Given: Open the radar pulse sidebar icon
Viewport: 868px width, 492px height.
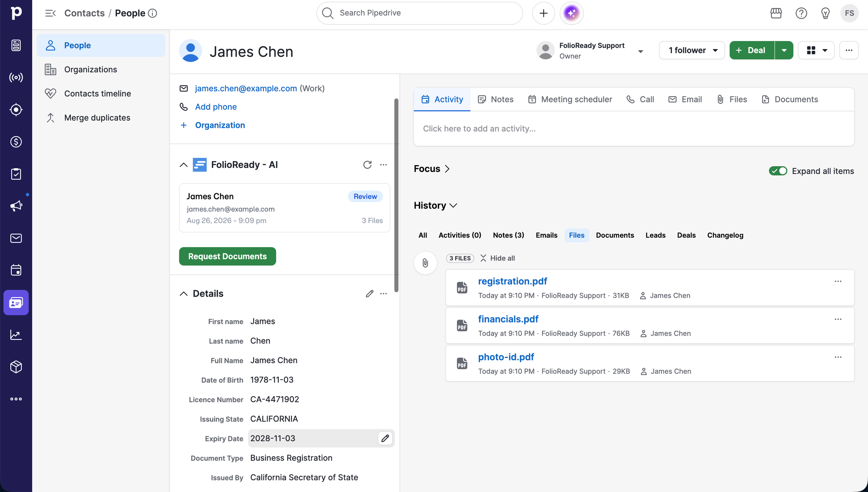Looking at the screenshot, I should (16, 77).
